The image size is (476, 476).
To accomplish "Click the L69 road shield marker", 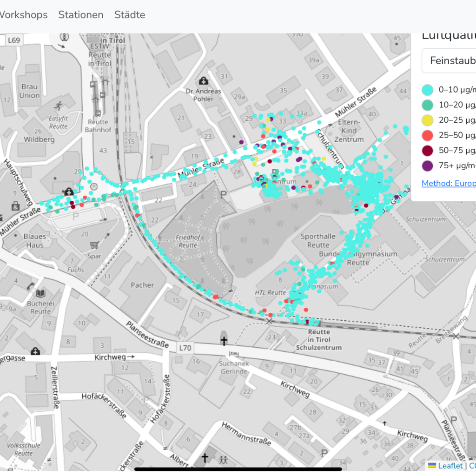I will 14,40.
